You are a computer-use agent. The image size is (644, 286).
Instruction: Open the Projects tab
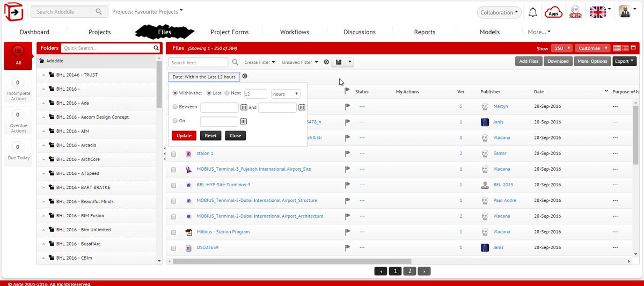pyautogui.click(x=100, y=32)
